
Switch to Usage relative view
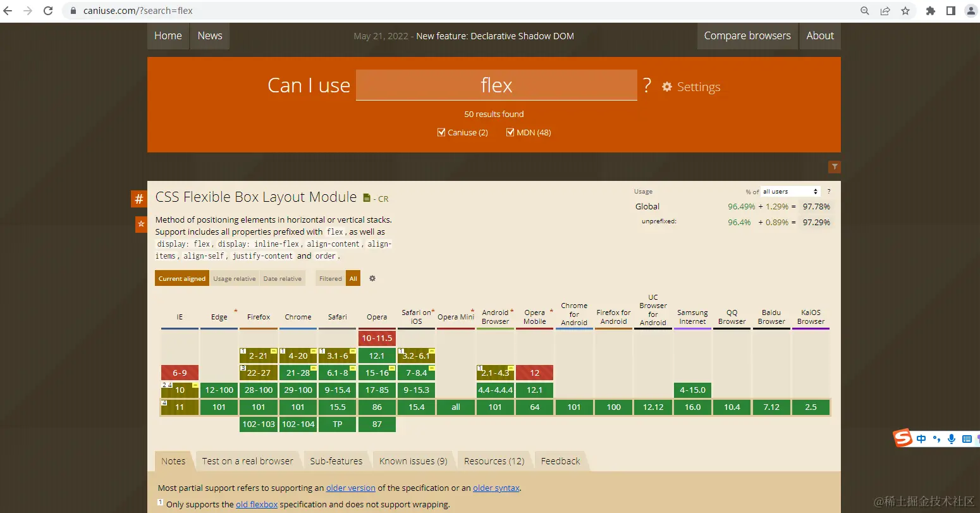coord(235,278)
